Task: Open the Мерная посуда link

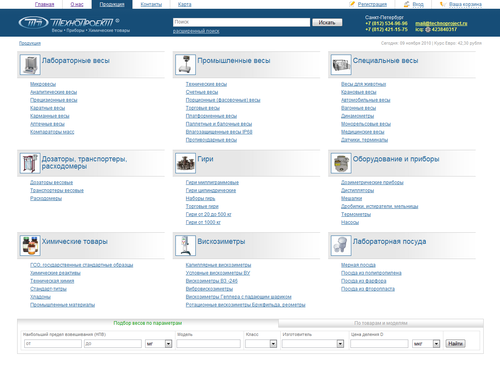Action: (358, 265)
